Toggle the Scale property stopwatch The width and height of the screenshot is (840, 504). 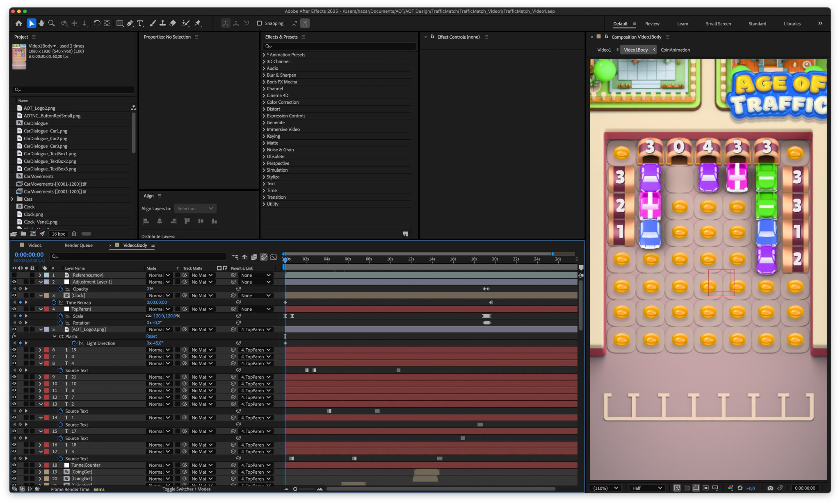point(61,316)
